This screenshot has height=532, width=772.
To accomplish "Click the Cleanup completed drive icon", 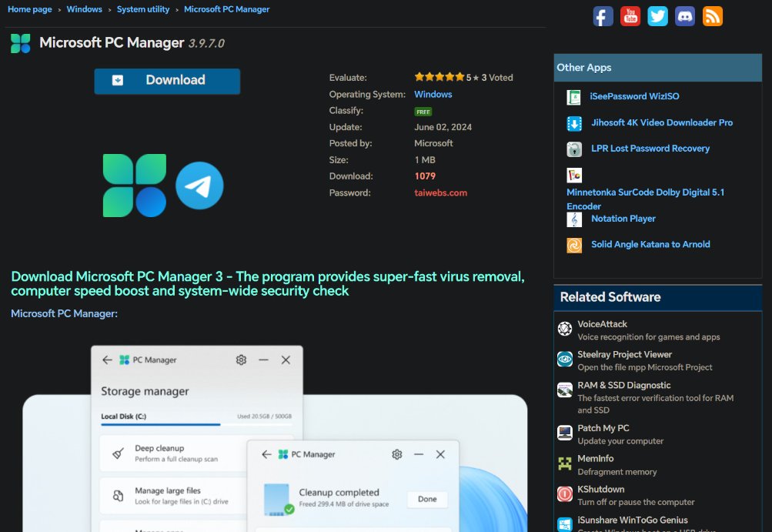I will pyautogui.click(x=278, y=499).
